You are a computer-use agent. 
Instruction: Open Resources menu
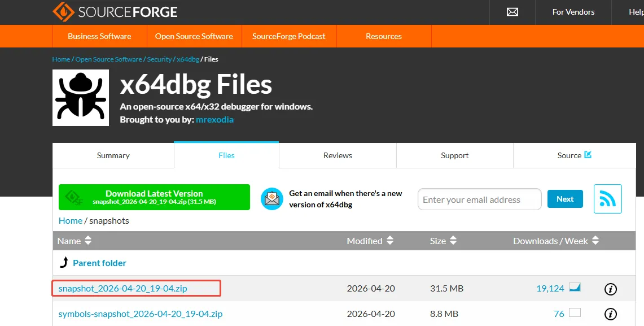coord(384,36)
